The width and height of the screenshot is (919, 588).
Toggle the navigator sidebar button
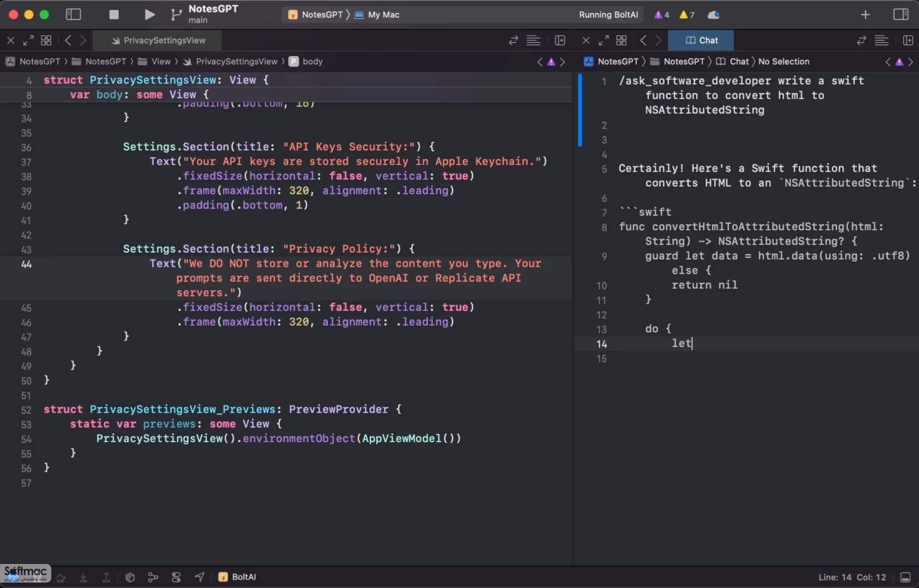point(73,15)
